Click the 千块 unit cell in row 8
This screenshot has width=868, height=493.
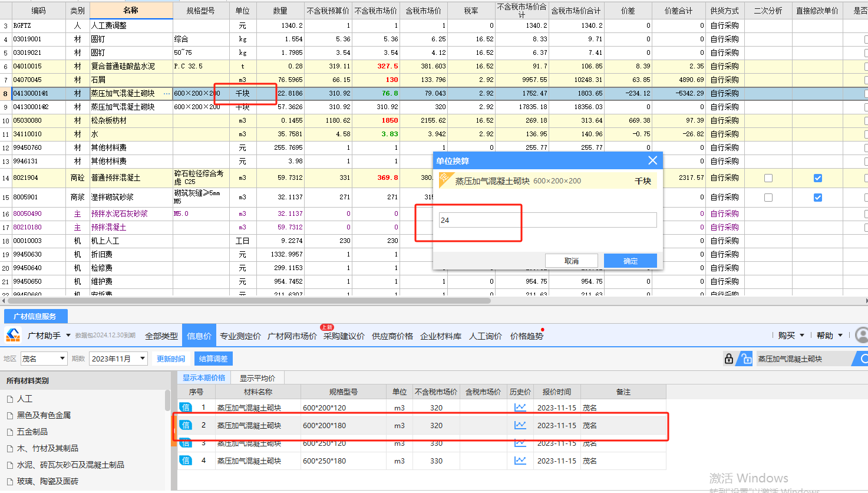(242, 93)
